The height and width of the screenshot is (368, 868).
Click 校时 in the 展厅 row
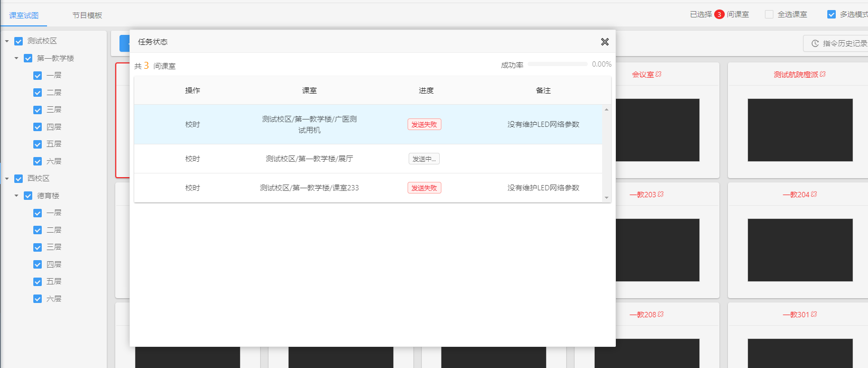(x=192, y=159)
